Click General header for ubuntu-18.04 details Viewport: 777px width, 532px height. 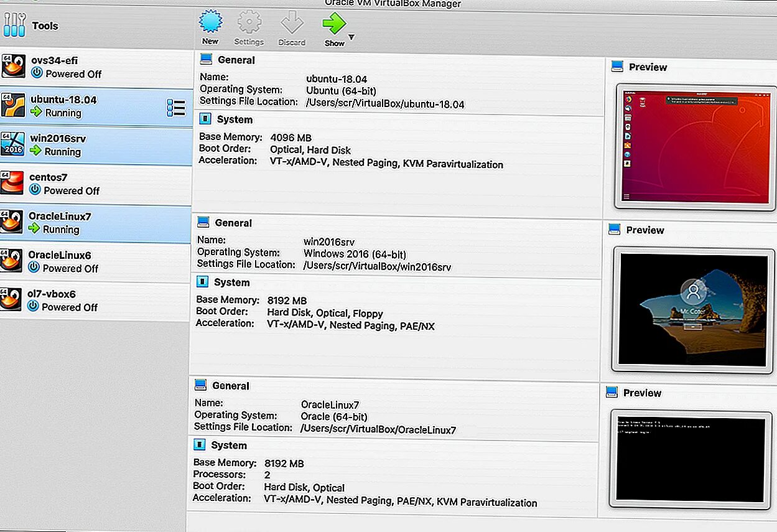click(236, 60)
